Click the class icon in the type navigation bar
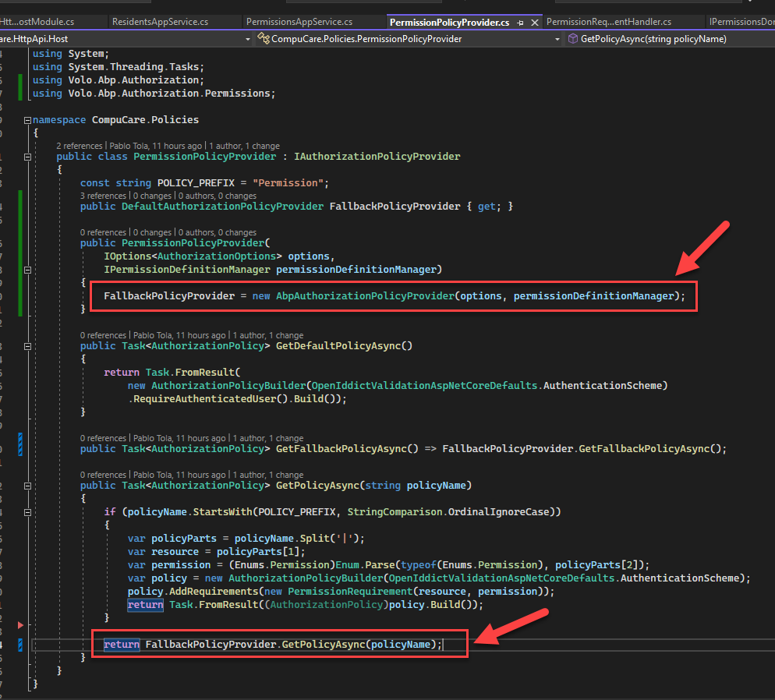This screenshot has height=700, width=775. (264, 39)
